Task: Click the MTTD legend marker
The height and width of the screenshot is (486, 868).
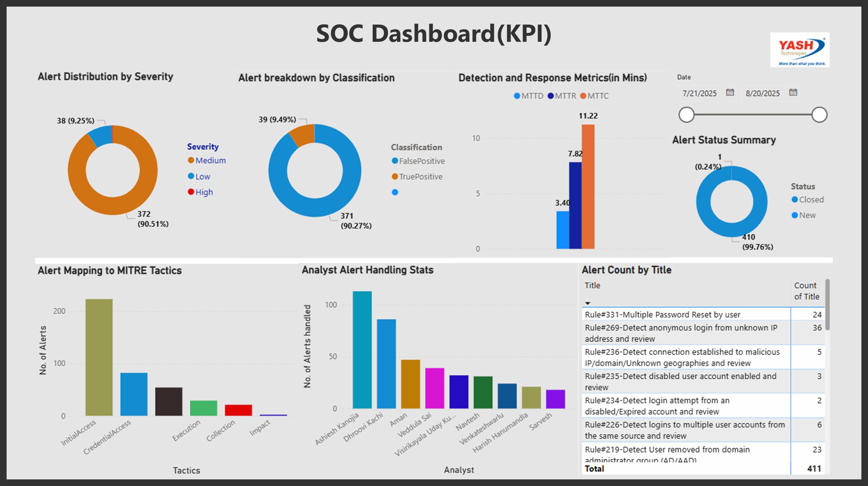Action: tap(517, 96)
